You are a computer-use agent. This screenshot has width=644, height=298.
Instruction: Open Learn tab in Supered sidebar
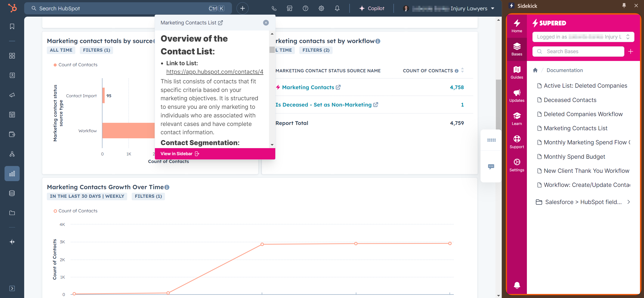pyautogui.click(x=517, y=119)
